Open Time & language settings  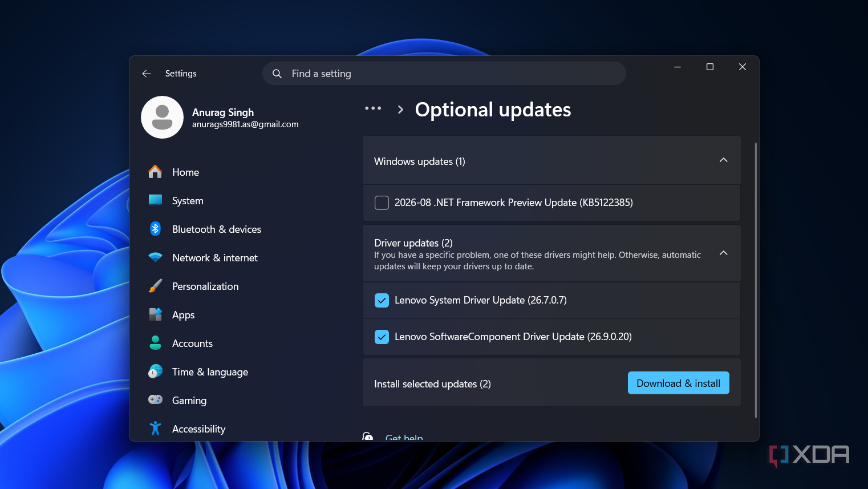(210, 372)
